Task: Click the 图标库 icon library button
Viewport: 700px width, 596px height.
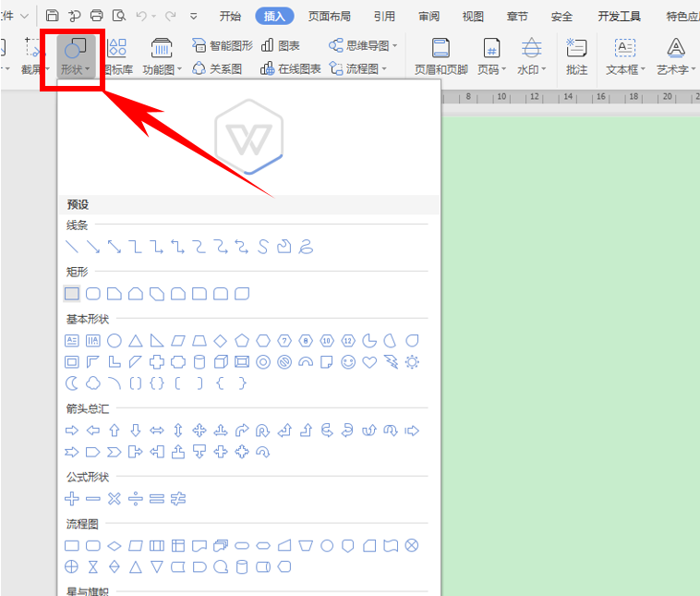Action: 118,57
